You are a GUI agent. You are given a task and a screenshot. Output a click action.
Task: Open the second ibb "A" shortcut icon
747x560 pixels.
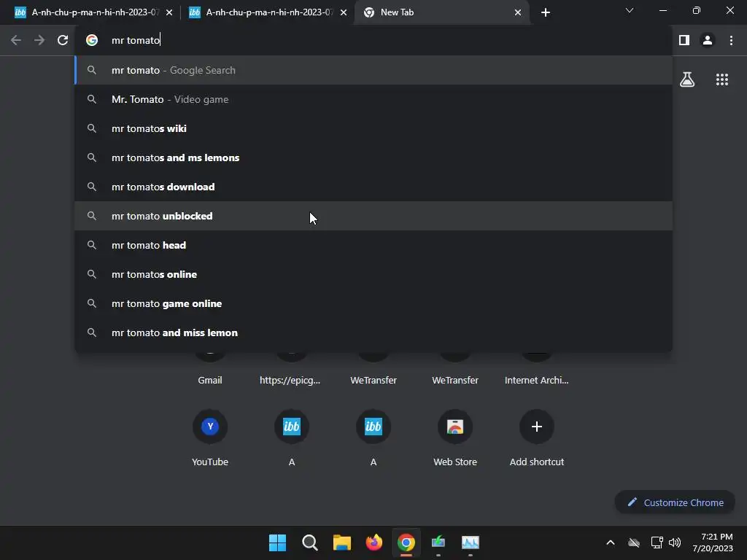[373, 426]
